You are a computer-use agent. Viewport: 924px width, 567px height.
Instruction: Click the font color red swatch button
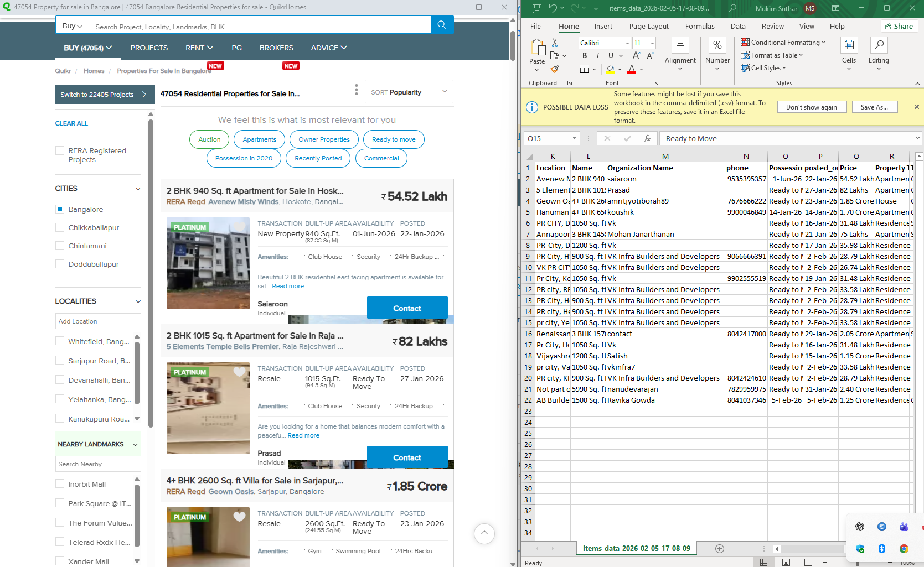tap(632, 69)
